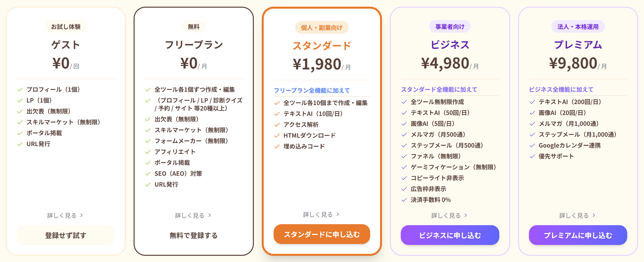Click checkmark icon next to 決済手数料 0%
Viewport: 644px width, 262px height.
pos(404,200)
